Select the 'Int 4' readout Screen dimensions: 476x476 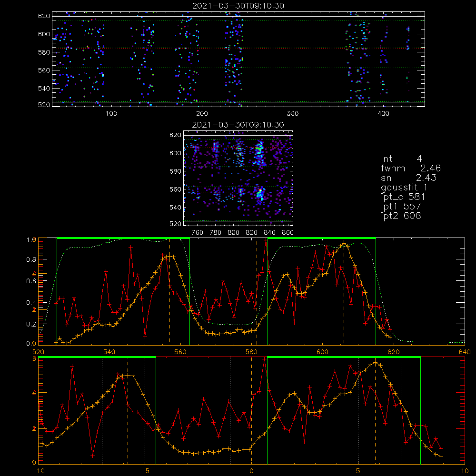tap(401, 159)
